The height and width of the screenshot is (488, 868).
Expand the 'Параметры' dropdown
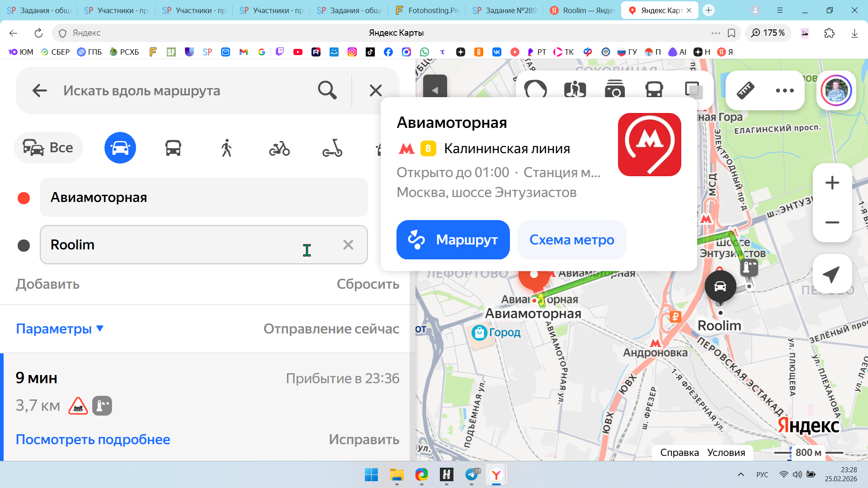60,328
